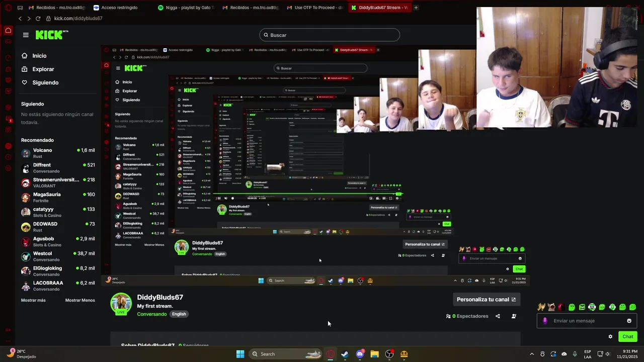
Task: Open catatyyy recommended channel
Action: (x=58, y=212)
